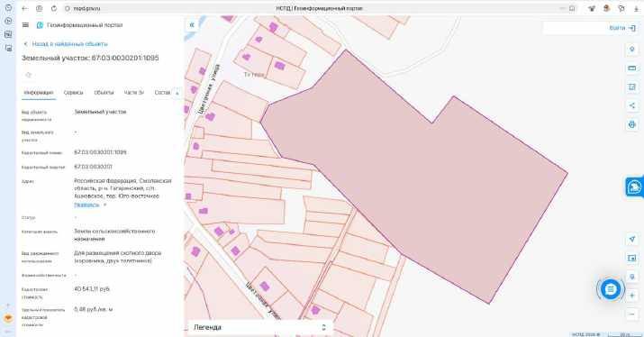The height and width of the screenshot is (337, 644).
Task: Click the 5,46 руб./кв. м value
Action: 94,309
